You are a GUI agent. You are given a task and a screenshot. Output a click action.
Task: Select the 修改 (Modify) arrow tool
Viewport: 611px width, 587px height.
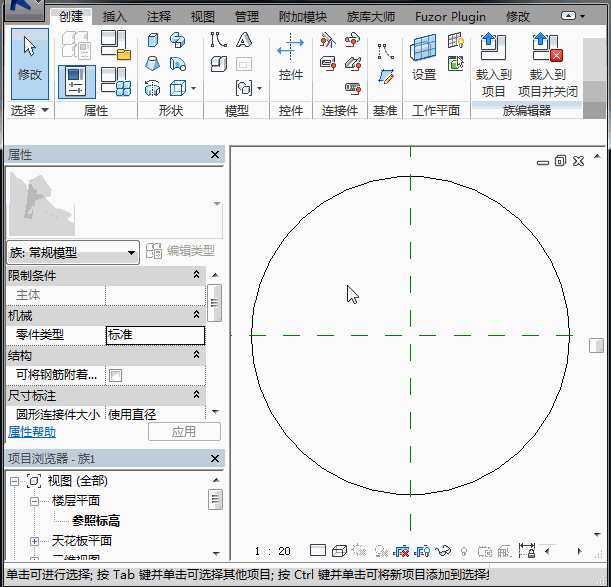pyautogui.click(x=30, y=58)
